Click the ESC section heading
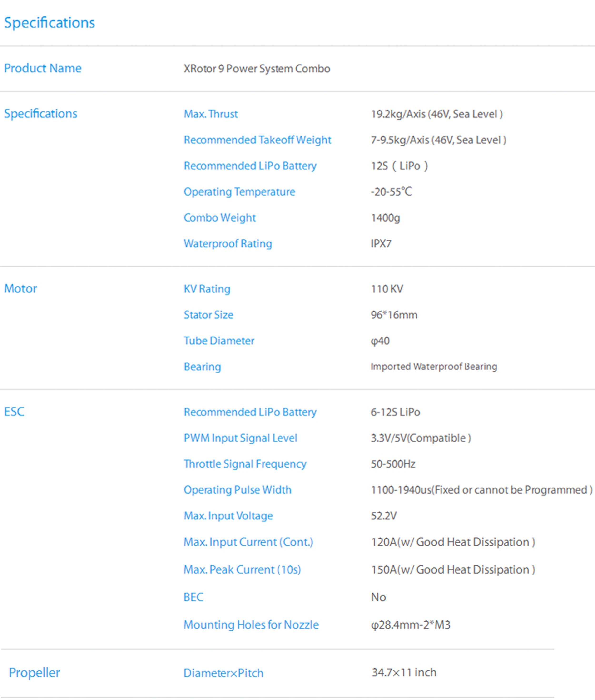 [14, 412]
